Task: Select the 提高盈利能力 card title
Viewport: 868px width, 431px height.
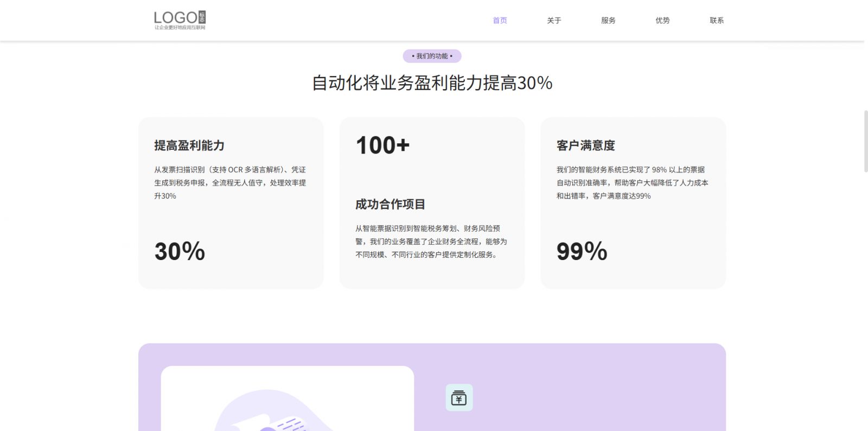Action: click(x=189, y=145)
